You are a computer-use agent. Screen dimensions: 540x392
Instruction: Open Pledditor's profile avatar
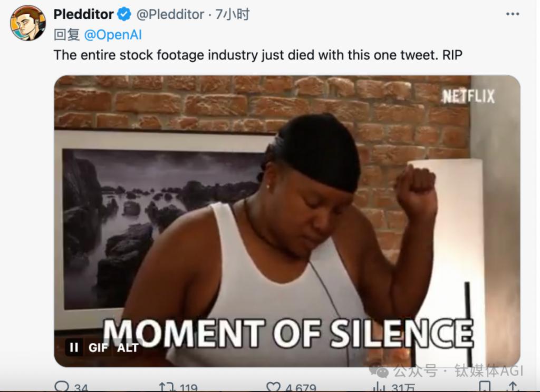pos(28,23)
